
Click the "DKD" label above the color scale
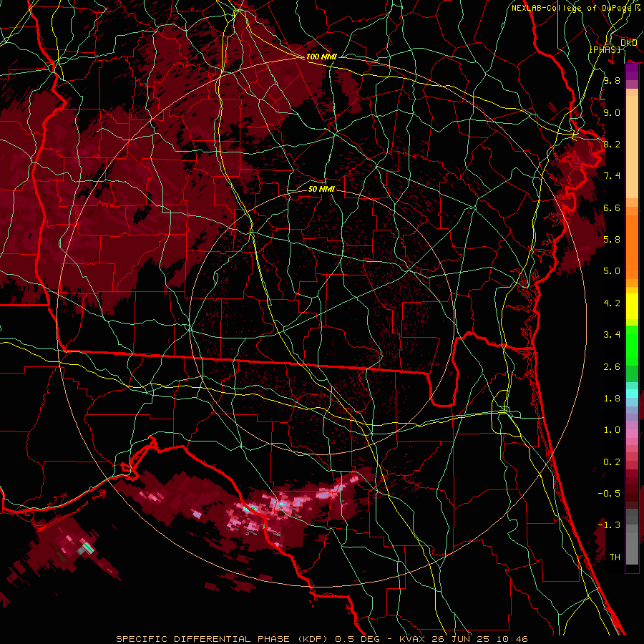628,43
